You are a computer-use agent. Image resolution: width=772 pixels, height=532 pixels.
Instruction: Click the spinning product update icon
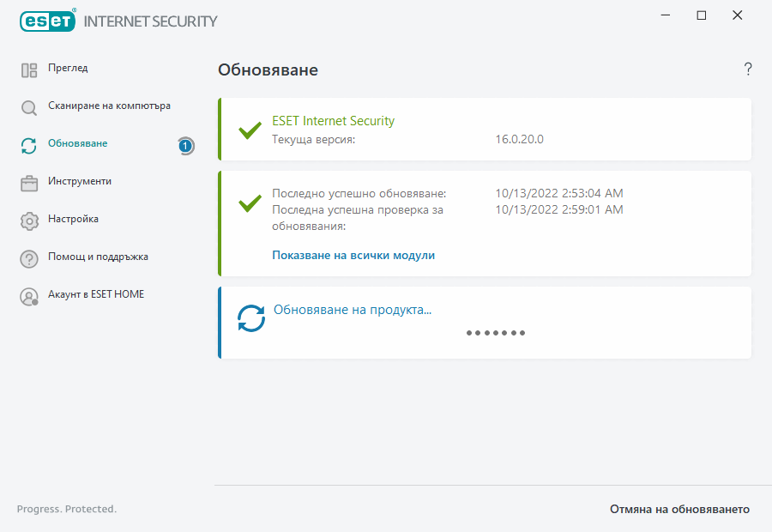point(250,317)
